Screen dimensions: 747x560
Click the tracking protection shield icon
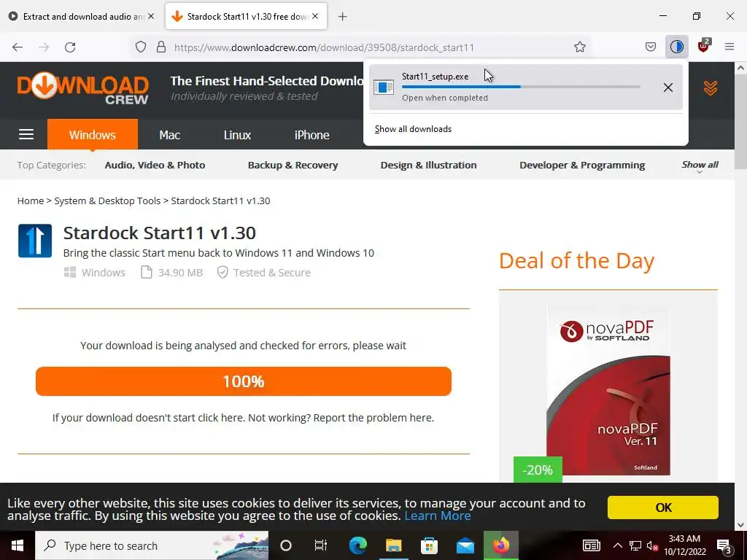tap(141, 47)
